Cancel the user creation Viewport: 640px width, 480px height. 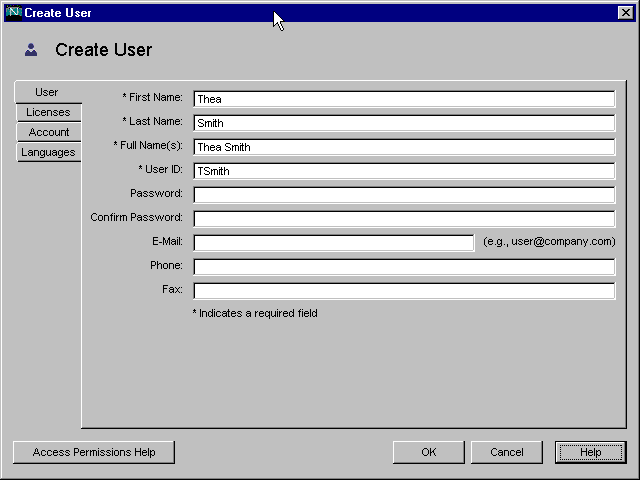(x=507, y=452)
